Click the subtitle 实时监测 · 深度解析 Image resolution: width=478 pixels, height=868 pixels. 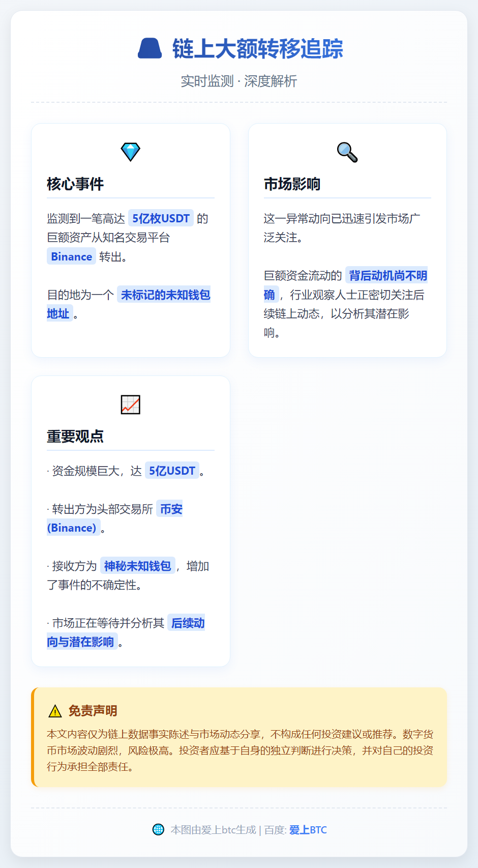click(x=239, y=81)
